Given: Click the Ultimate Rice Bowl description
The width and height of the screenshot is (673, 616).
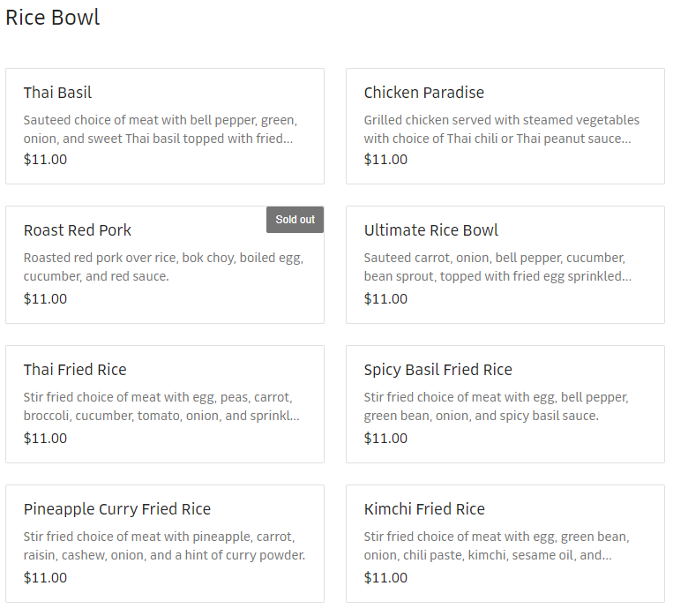Looking at the screenshot, I should coord(497,267).
